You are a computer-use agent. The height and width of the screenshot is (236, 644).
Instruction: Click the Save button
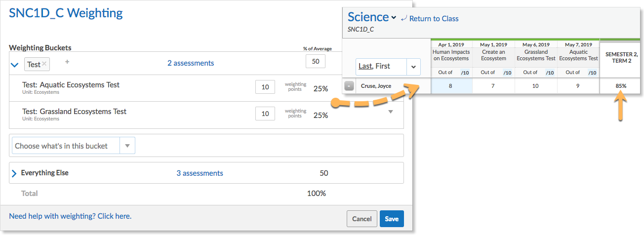tap(392, 219)
